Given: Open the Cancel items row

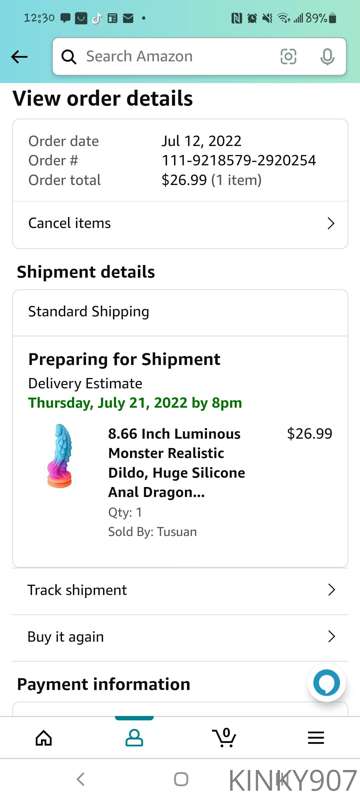Looking at the screenshot, I should point(180,223).
